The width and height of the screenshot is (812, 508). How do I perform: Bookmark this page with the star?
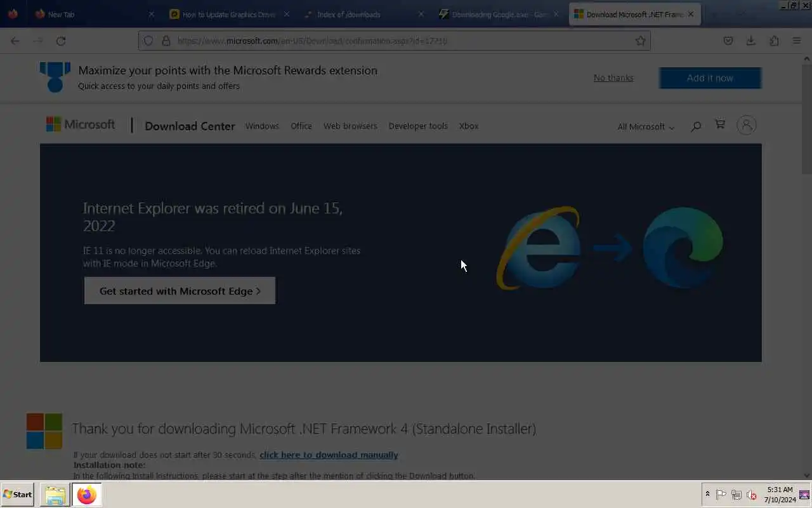tap(641, 41)
